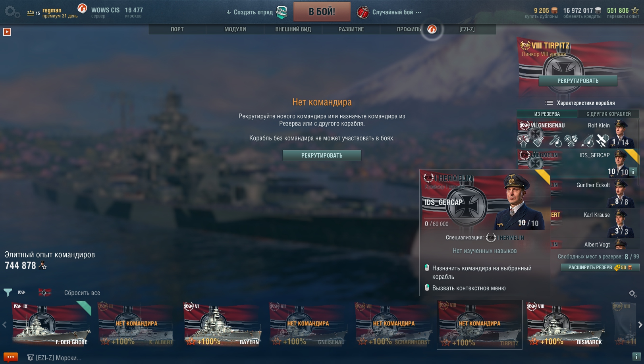Click the bottom-right info icon

tap(636, 356)
